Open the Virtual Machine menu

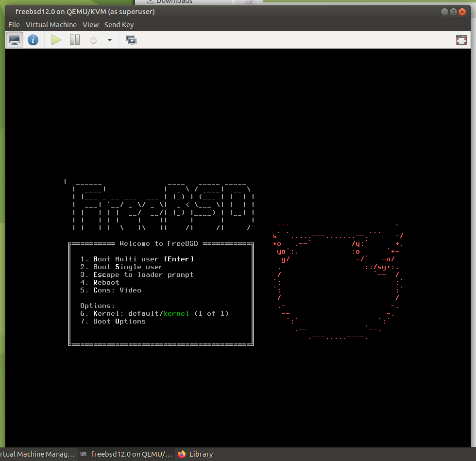coord(51,25)
